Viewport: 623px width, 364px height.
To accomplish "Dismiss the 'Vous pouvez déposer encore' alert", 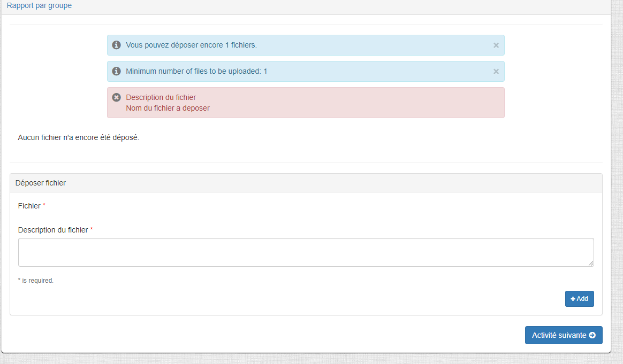I will pos(496,45).
